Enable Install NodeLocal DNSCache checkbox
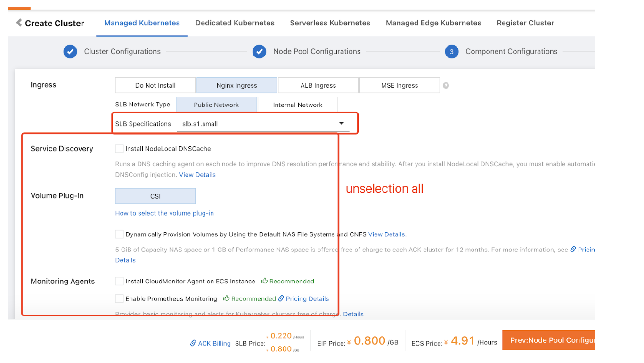Screen dimensions: 644x363 coord(120,149)
